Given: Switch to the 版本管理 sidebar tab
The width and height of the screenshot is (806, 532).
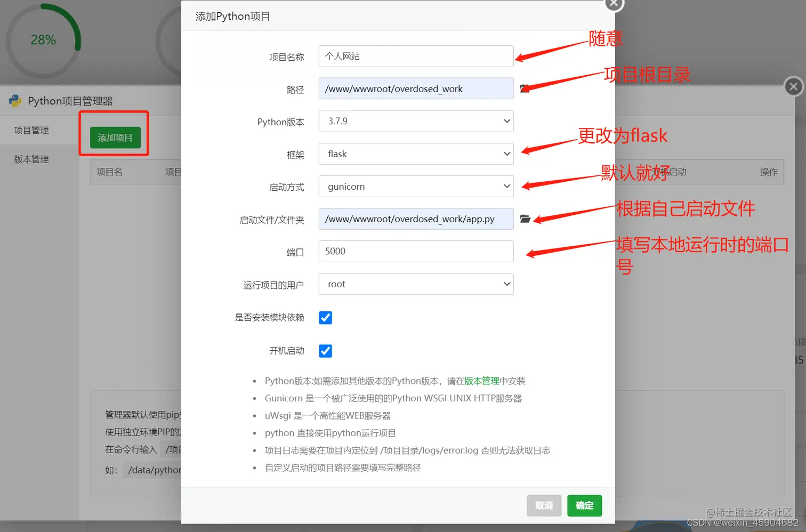Looking at the screenshot, I should click(x=30, y=159).
